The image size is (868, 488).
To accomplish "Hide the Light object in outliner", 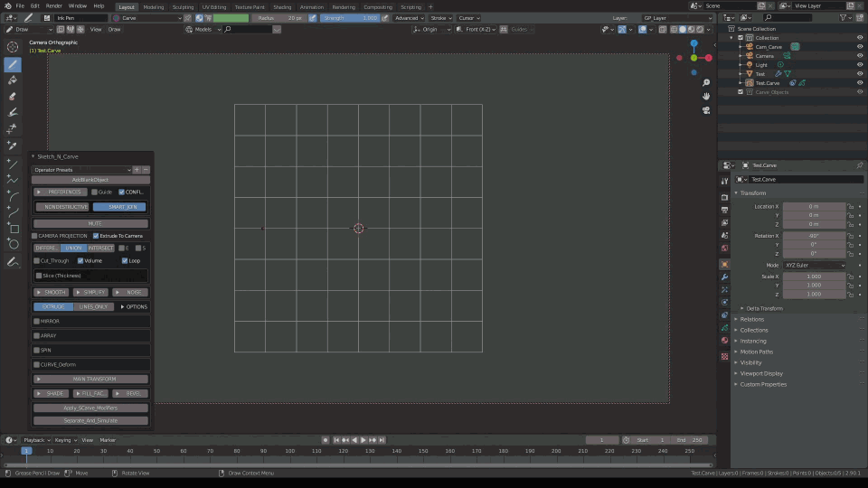I will [x=859, y=65].
